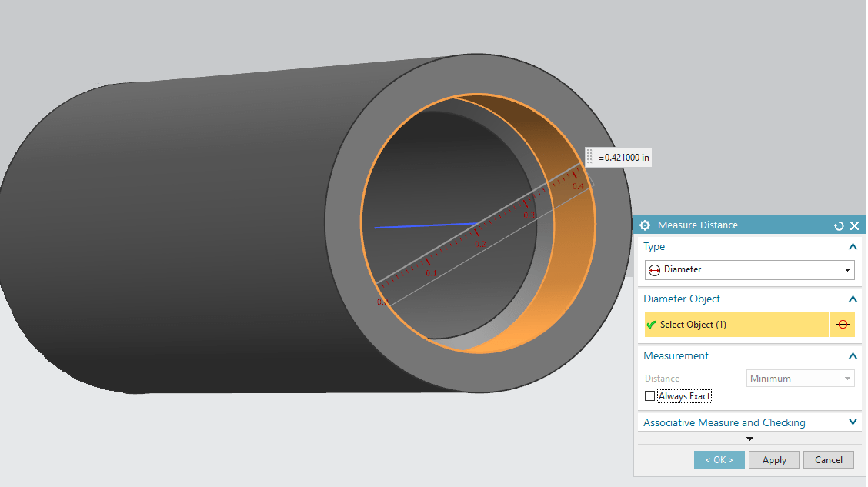Click the green check beside Select Object
Image resolution: width=868 pixels, height=487 pixels.
[x=651, y=324]
